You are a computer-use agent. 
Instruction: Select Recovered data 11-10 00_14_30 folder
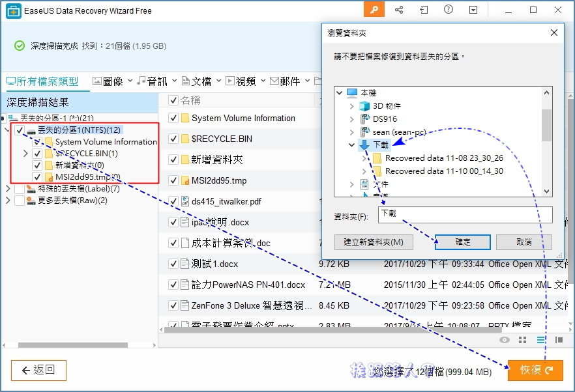[444, 171]
